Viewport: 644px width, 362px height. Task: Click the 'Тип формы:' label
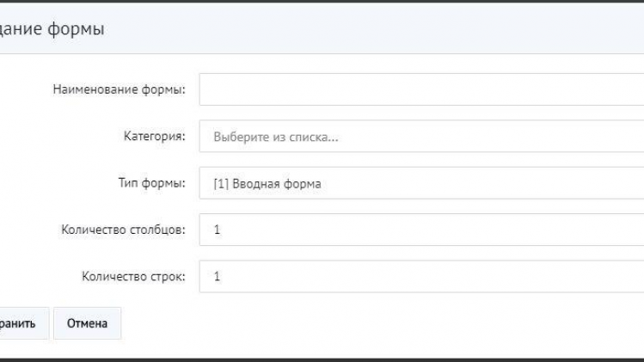pyautogui.click(x=152, y=182)
